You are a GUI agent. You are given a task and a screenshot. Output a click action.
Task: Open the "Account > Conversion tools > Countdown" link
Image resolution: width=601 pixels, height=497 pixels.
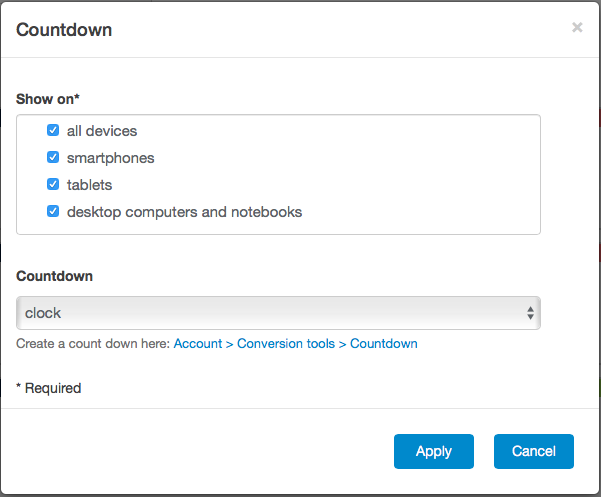(295, 343)
